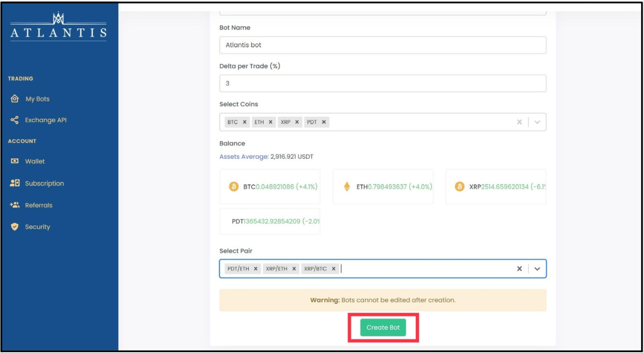644x353 pixels.
Task: Expand the Select Pair dropdown arrow
Action: 537,269
